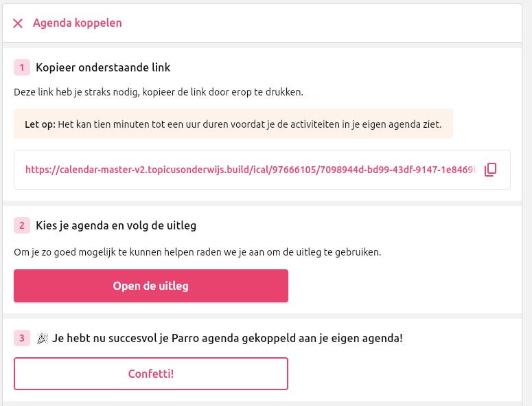Click the Agenda koppelen title
This screenshot has width=532, height=406.
[78, 23]
